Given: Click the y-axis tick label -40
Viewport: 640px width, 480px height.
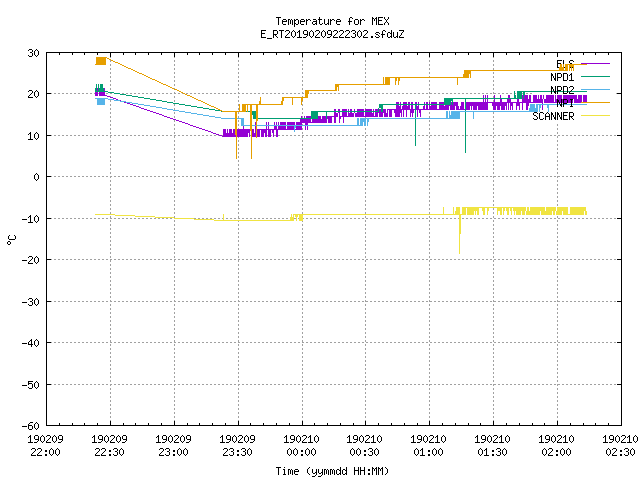Looking at the screenshot, I should pos(31,343).
